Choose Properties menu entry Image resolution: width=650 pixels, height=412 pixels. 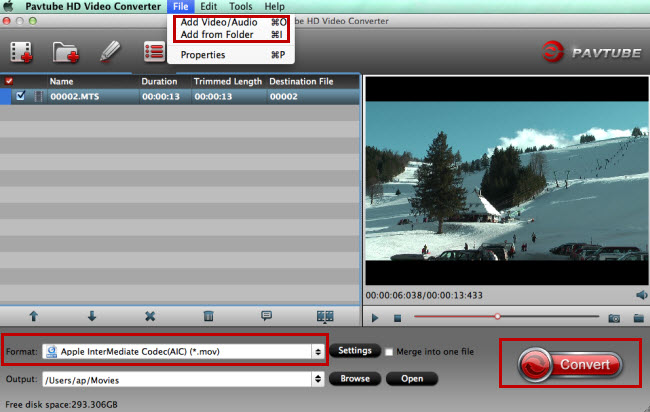point(231,55)
